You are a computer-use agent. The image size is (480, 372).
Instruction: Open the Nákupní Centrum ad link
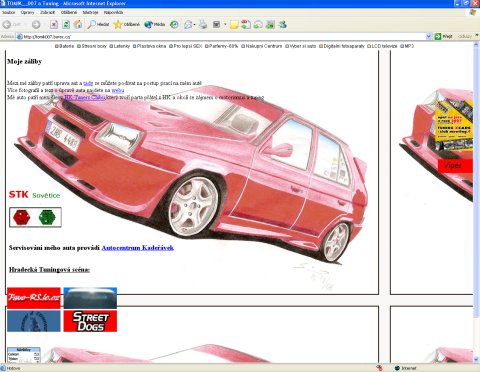(x=262, y=46)
